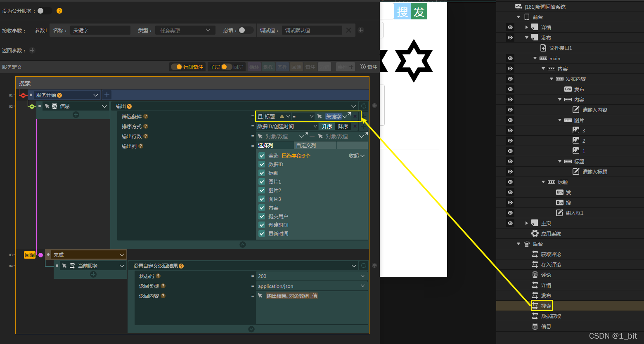
Task: Collapse the column list with 收起
Action: click(x=357, y=156)
